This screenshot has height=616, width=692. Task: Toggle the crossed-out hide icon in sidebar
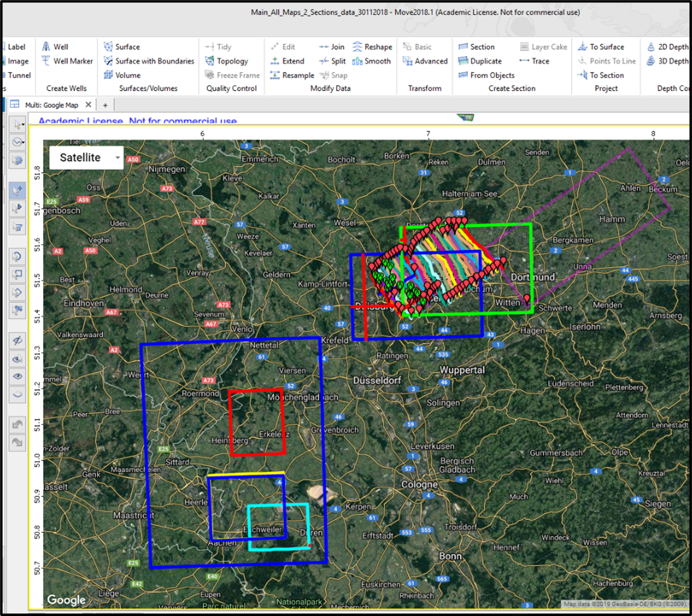tap(18, 340)
